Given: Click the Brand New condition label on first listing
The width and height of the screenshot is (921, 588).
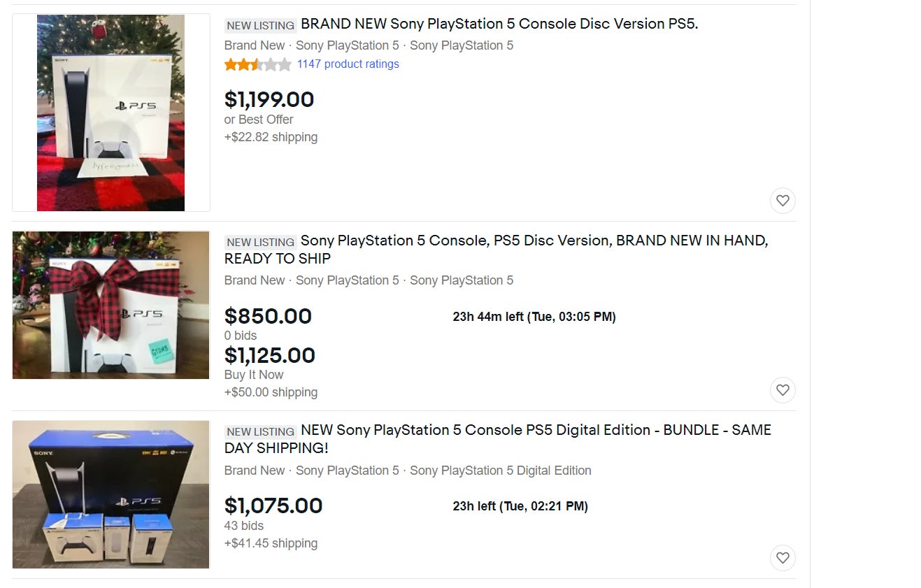Looking at the screenshot, I should click(255, 45).
